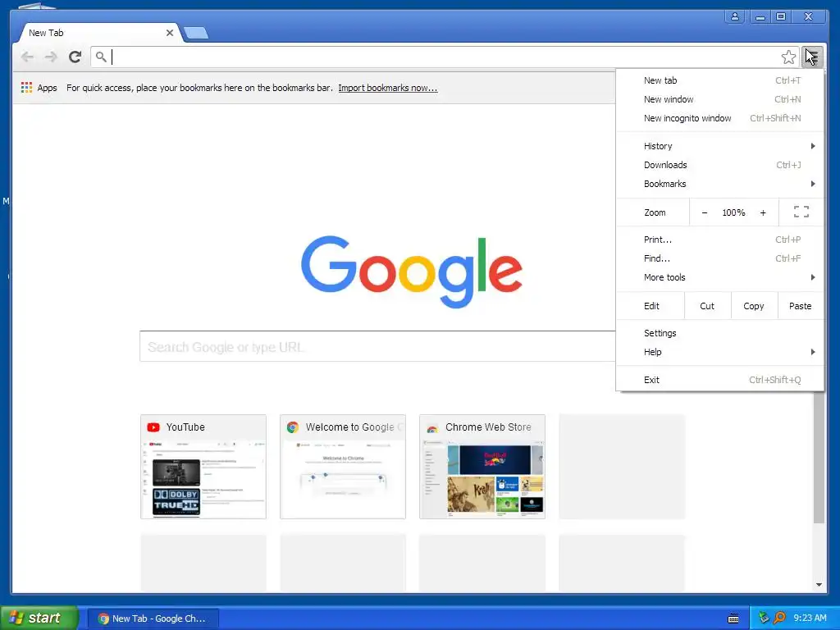Image resolution: width=840 pixels, height=630 pixels.
Task: Focus the address bar
Action: coord(445,57)
